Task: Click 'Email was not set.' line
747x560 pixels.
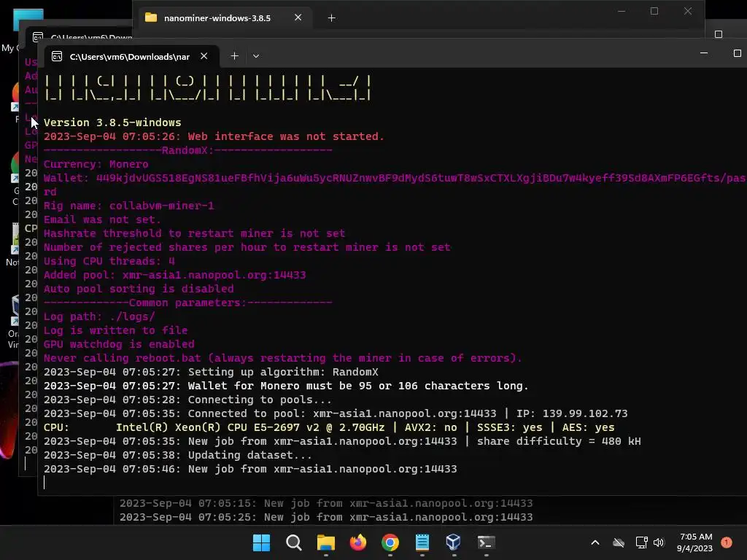Action: [102, 219]
